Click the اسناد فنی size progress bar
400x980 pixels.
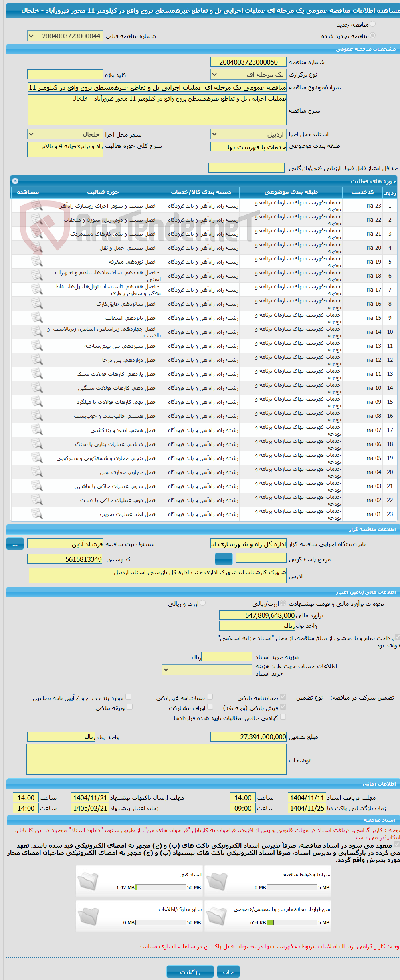[x=161, y=887]
